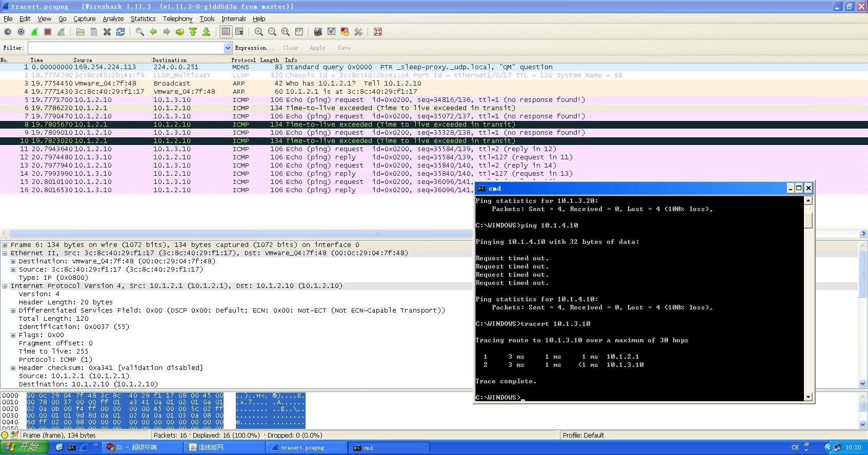Switch to cmd taskbar item
Viewport: 868px width, 455px height.
click(388, 447)
